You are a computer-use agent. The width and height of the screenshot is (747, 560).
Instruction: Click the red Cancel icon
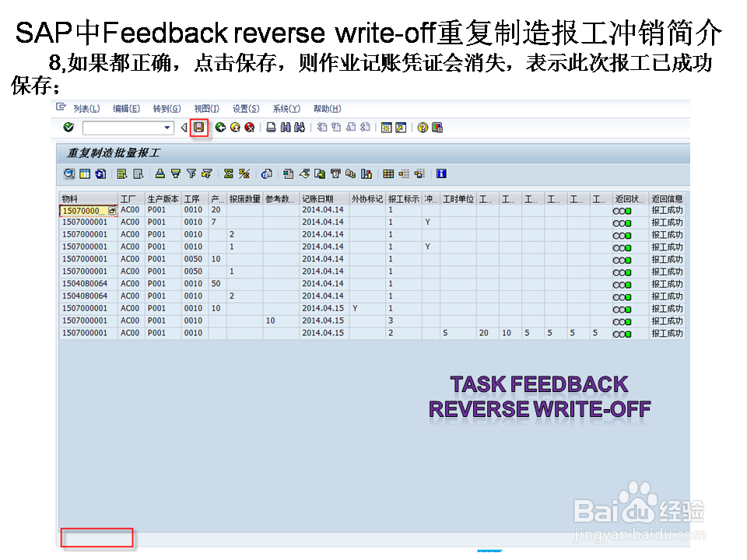pos(249,127)
